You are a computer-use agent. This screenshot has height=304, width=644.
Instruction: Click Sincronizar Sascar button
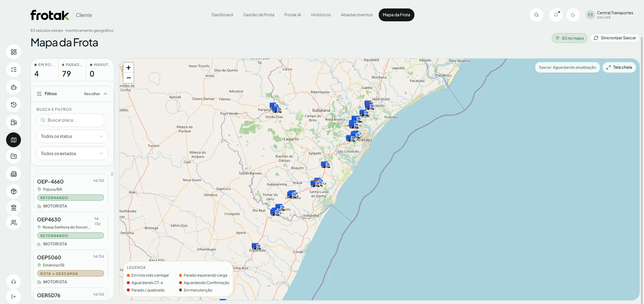coord(615,38)
